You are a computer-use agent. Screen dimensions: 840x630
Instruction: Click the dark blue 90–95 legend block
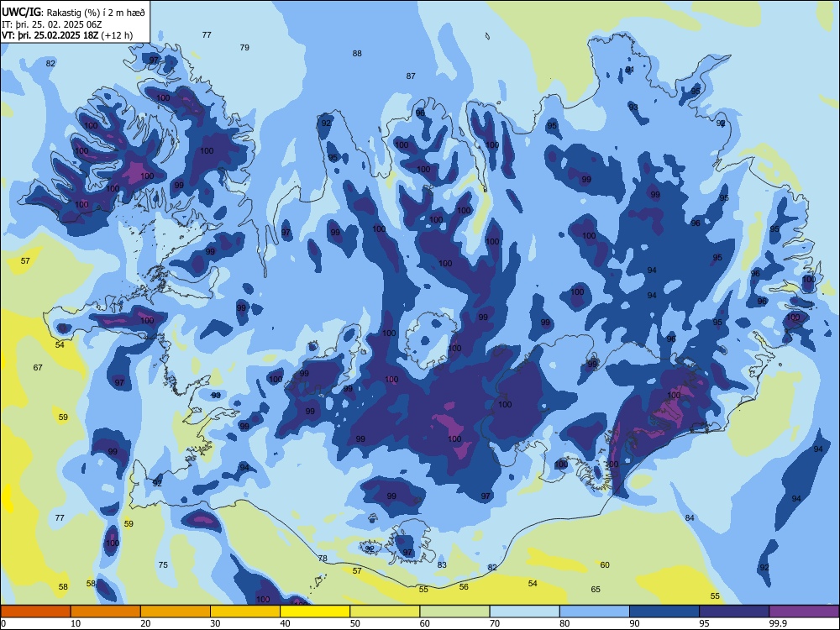[664, 612]
